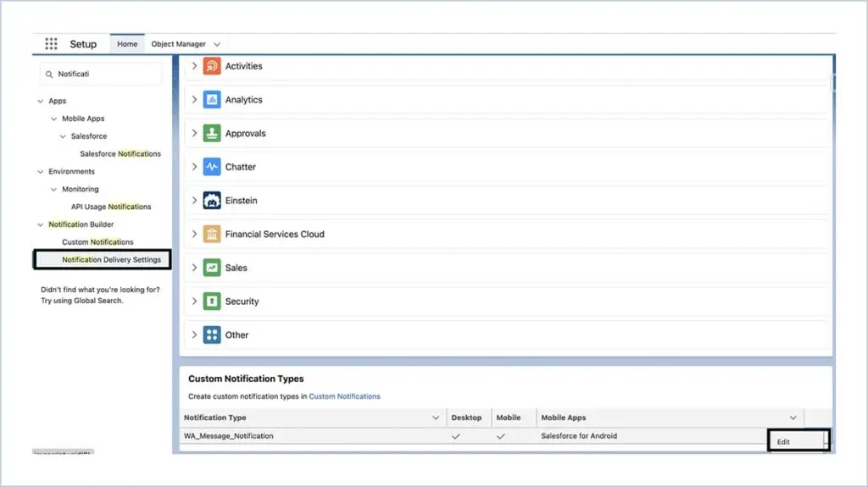Expand the Security section chevron

click(x=194, y=301)
